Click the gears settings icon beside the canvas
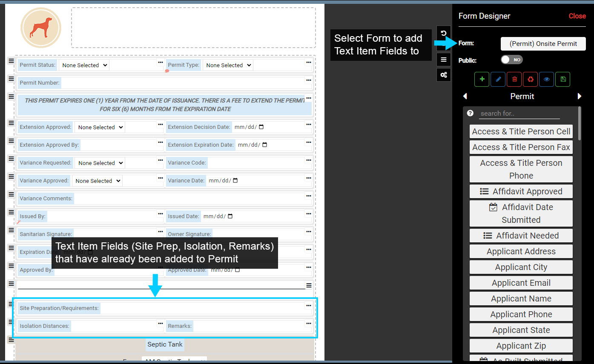This screenshot has width=594, height=364. point(443,75)
